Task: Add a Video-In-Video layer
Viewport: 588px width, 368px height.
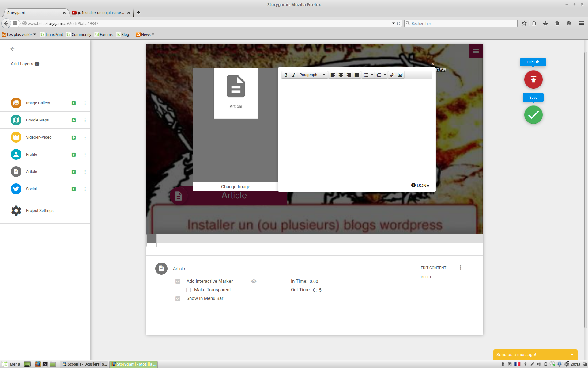Action: click(73, 138)
